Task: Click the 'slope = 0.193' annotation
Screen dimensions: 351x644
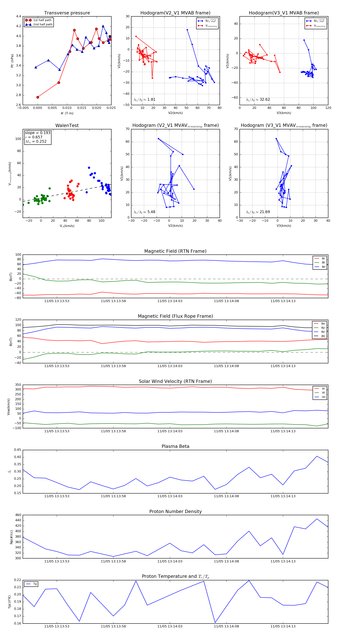Action: [37, 133]
